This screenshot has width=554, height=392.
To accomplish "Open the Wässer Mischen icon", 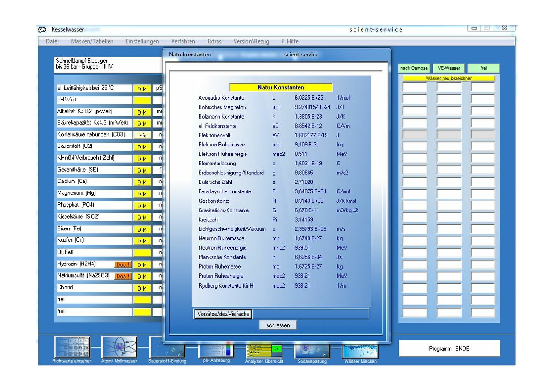I will pos(360,350).
